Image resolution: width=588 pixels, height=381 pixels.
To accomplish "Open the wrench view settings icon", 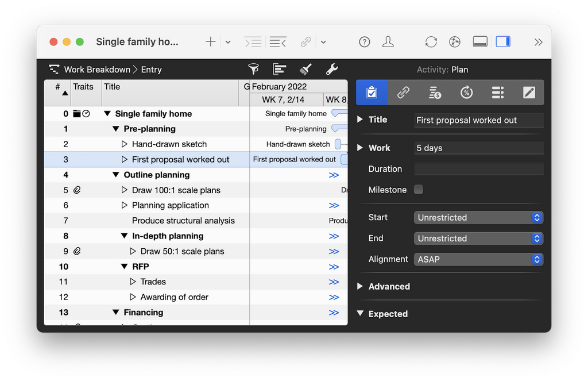I will [x=332, y=70].
